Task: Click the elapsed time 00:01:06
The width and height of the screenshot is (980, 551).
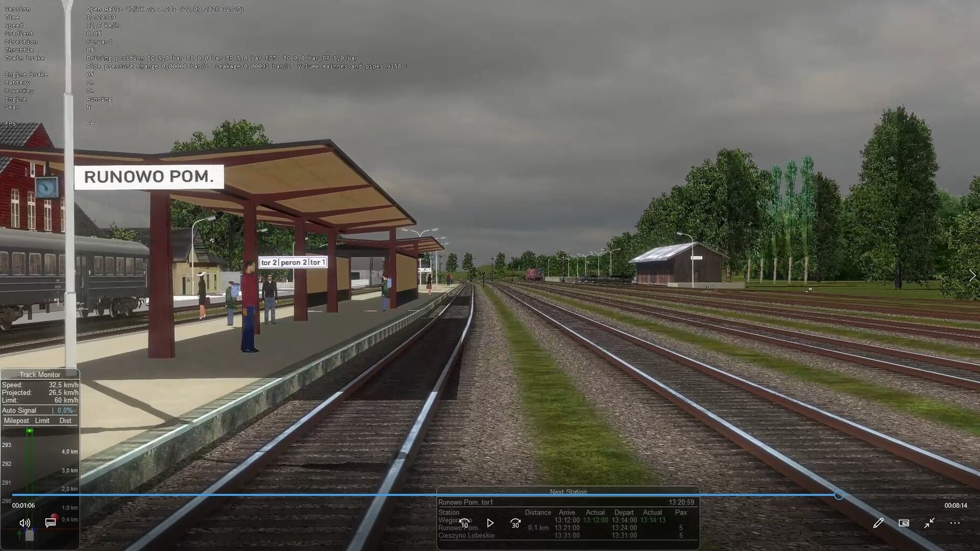Action: [x=24, y=506]
